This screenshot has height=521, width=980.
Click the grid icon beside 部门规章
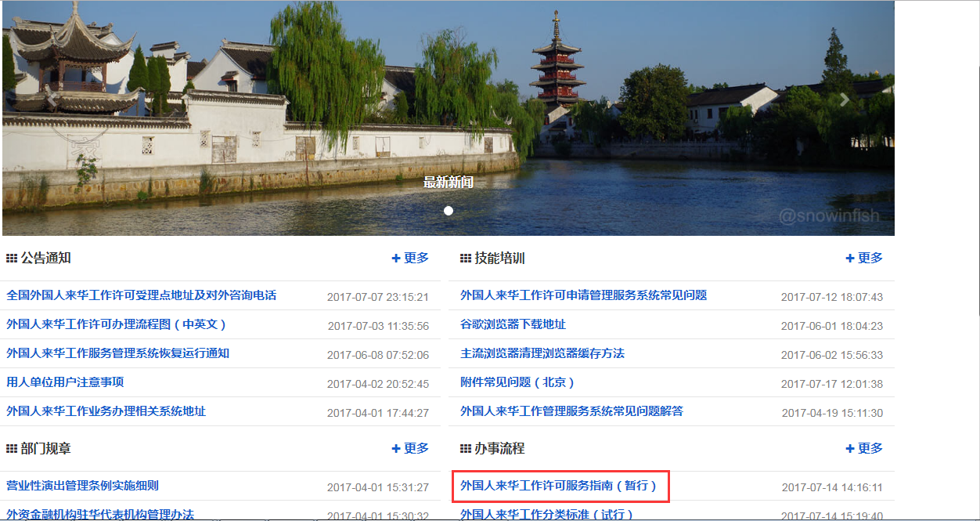pyautogui.click(x=11, y=448)
